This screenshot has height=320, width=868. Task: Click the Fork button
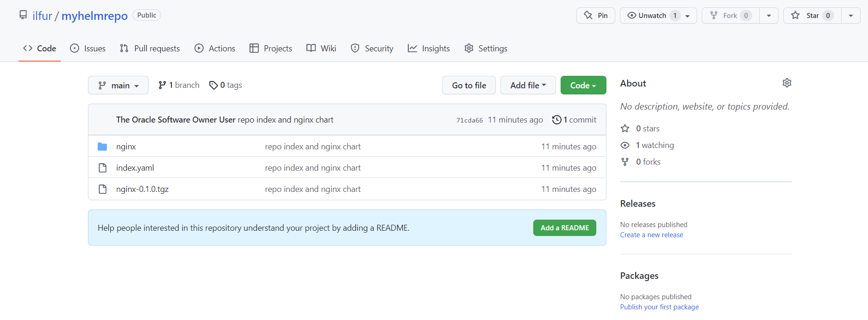click(731, 15)
